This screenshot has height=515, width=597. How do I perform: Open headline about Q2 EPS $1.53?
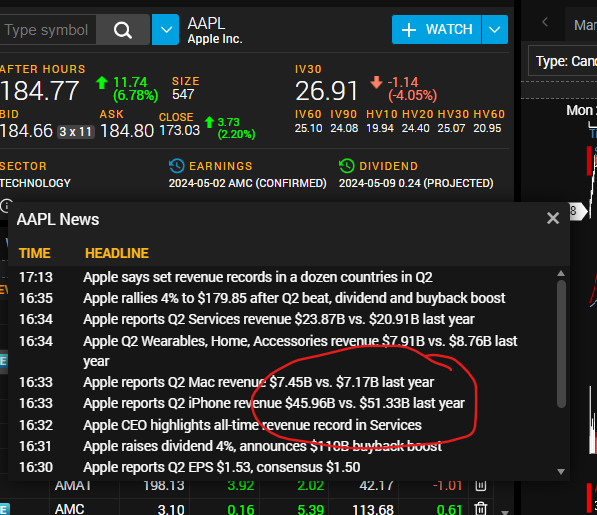222,467
